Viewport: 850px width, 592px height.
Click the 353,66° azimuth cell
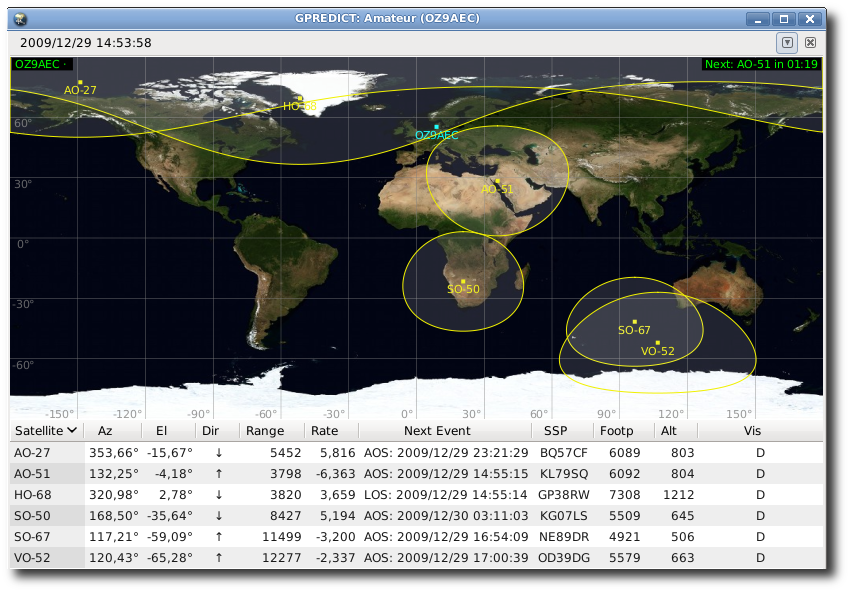(114, 453)
